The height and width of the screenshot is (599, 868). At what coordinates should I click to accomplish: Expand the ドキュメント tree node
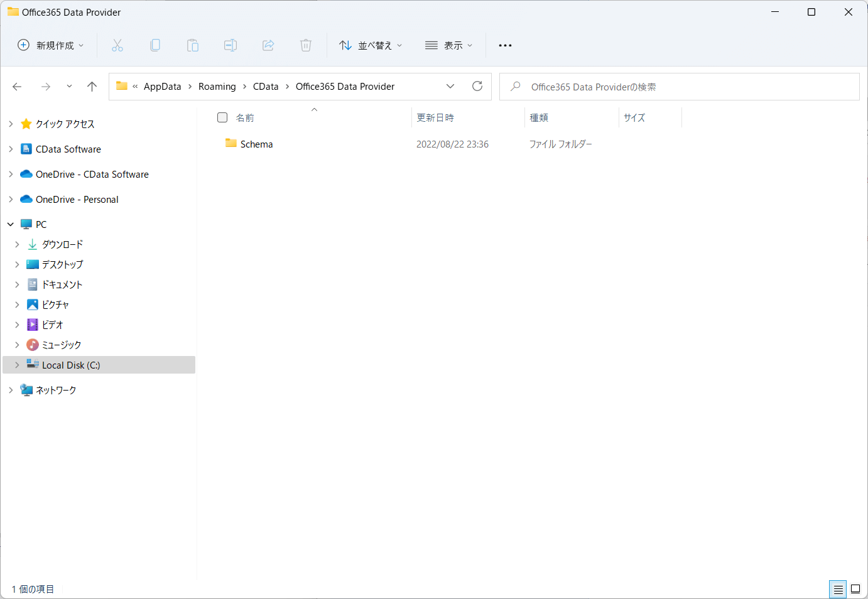click(17, 284)
